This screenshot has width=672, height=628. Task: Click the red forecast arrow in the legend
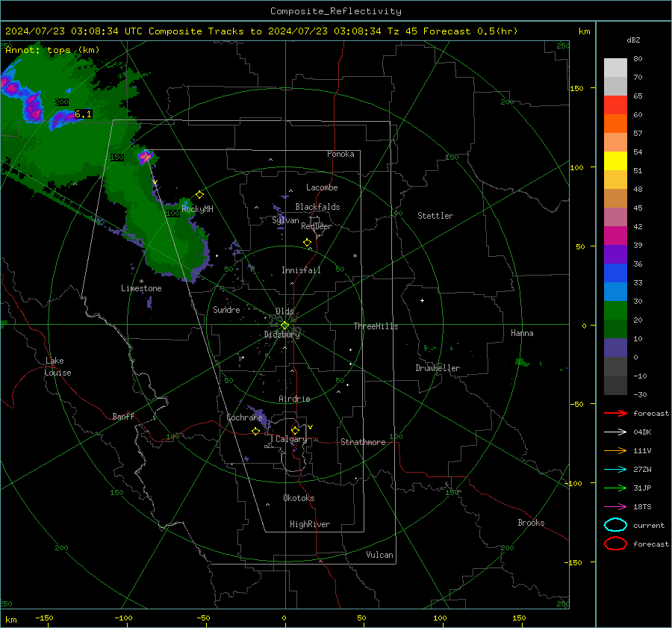pos(615,413)
